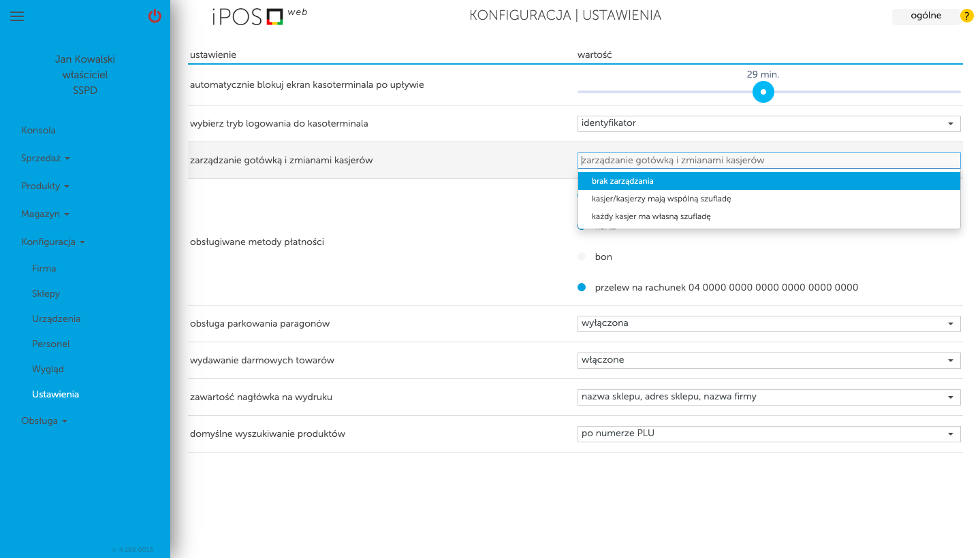Click the obsługiwane metody płatności label

click(257, 242)
